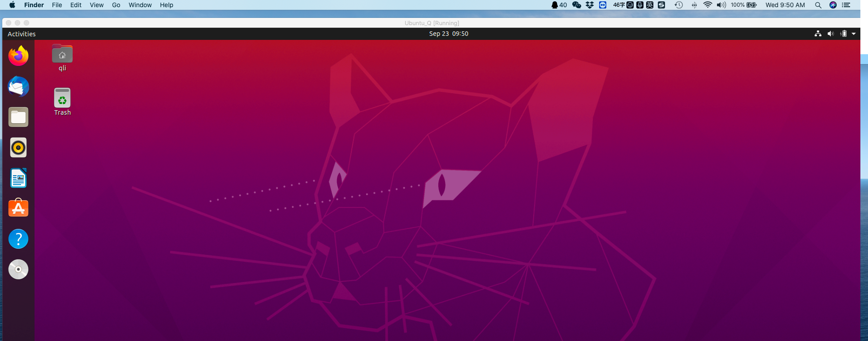Click the optical disc icon in dock
Image resolution: width=868 pixels, height=341 pixels.
click(18, 269)
